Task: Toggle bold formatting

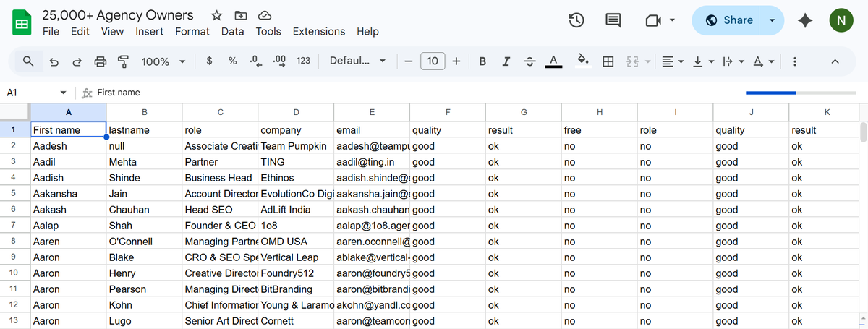Action: pos(482,61)
